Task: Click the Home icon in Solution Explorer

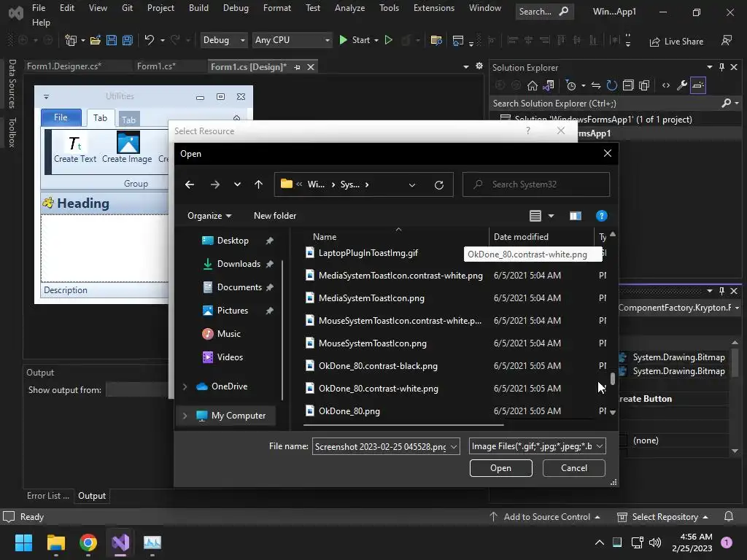Action: click(x=532, y=86)
